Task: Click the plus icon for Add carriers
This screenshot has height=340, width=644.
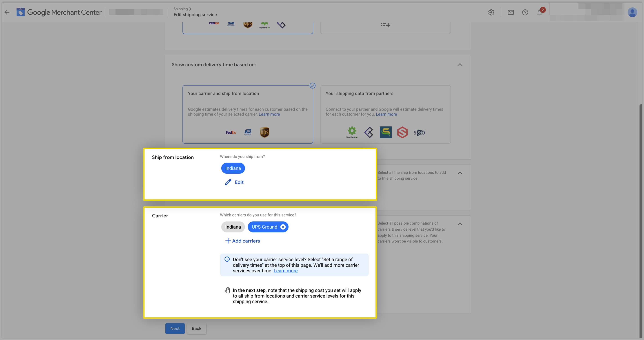Action: click(228, 241)
